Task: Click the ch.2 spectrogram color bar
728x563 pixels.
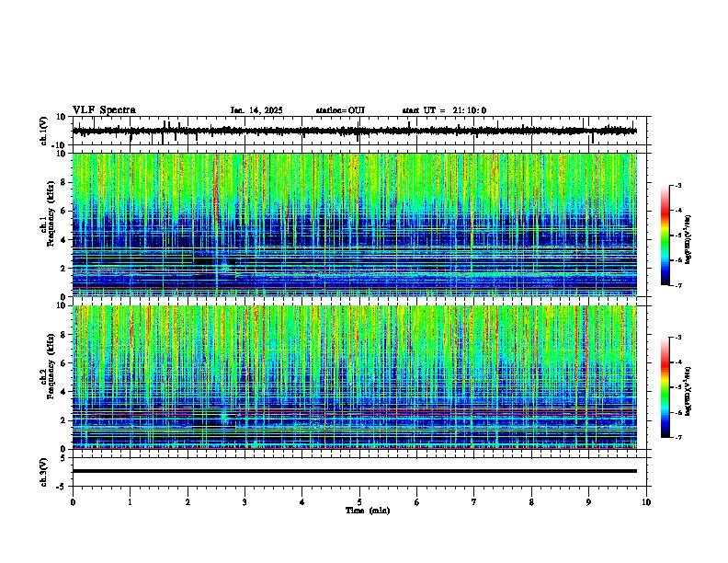Action: pos(665,387)
